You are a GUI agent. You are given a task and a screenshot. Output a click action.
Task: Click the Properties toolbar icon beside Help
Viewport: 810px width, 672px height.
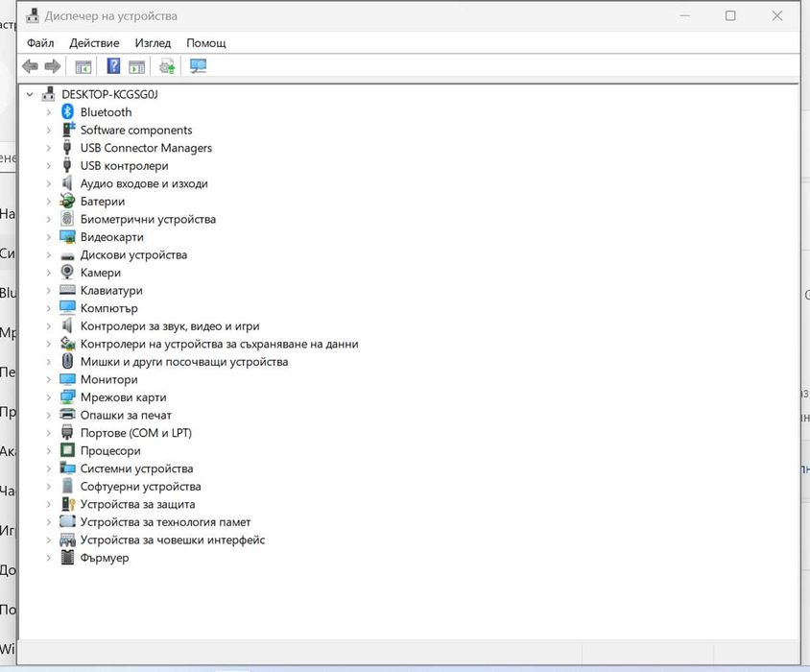pyautogui.click(x=137, y=66)
